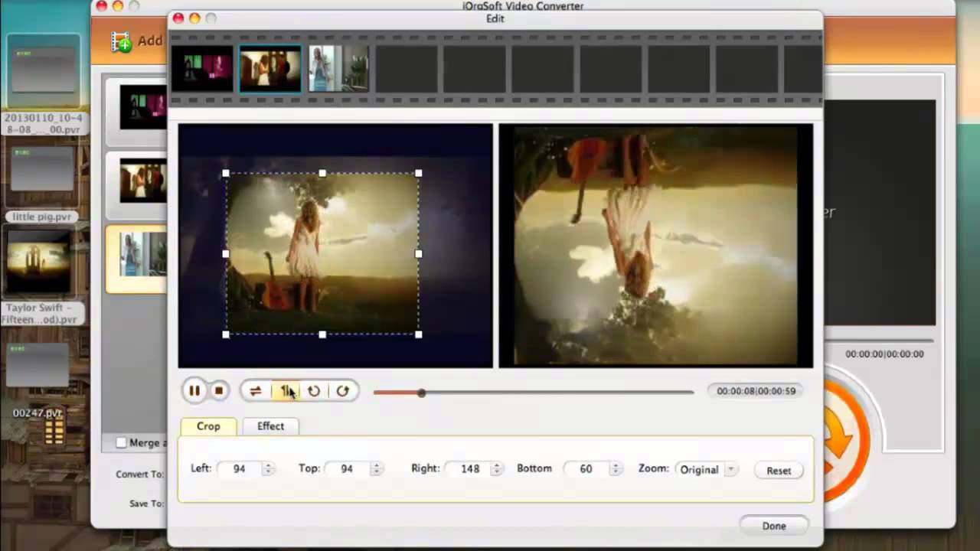Click the top-middle crop handle
This screenshot has width=980, height=551.
click(322, 174)
